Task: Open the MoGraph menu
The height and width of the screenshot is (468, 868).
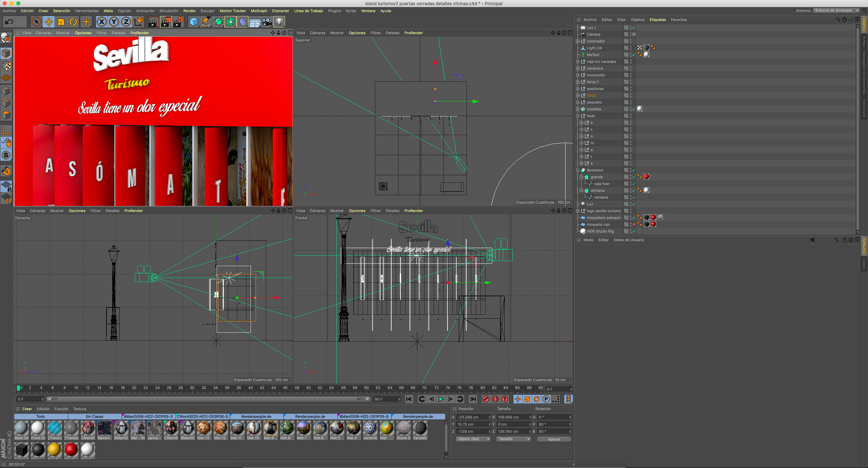Action: coord(258,11)
